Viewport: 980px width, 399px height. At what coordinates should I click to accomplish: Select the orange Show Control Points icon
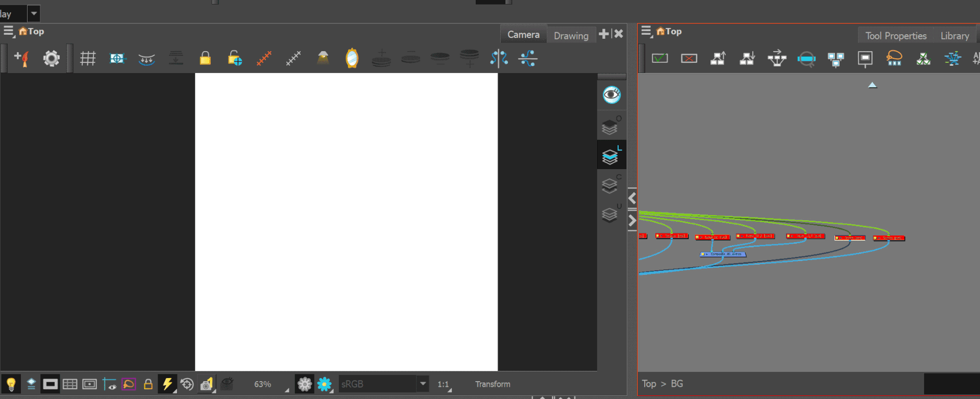pyautogui.click(x=264, y=58)
